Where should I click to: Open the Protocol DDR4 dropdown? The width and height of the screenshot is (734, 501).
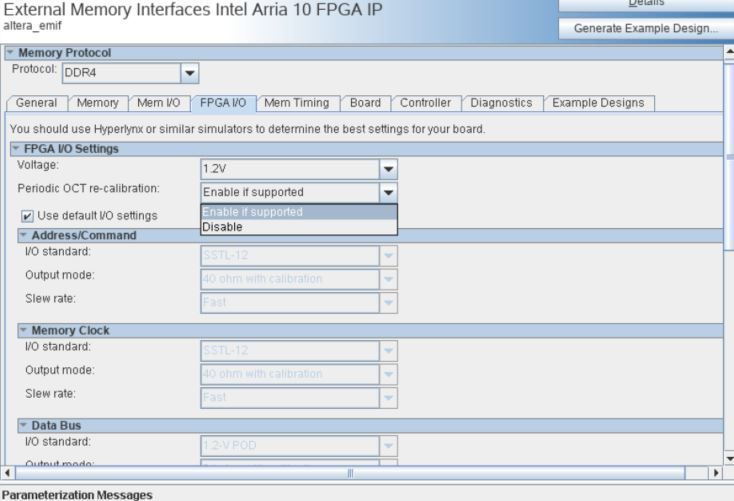[131, 73]
